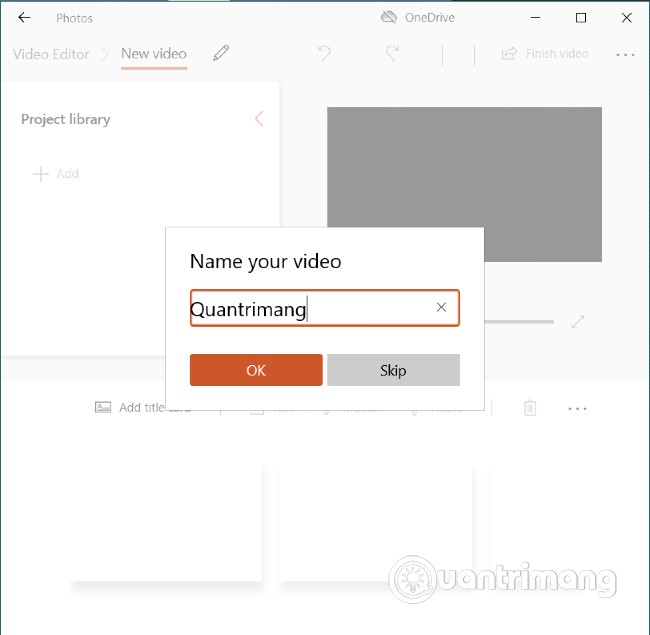650x635 pixels.
Task: Click the video preview area
Action: click(464, 184)
